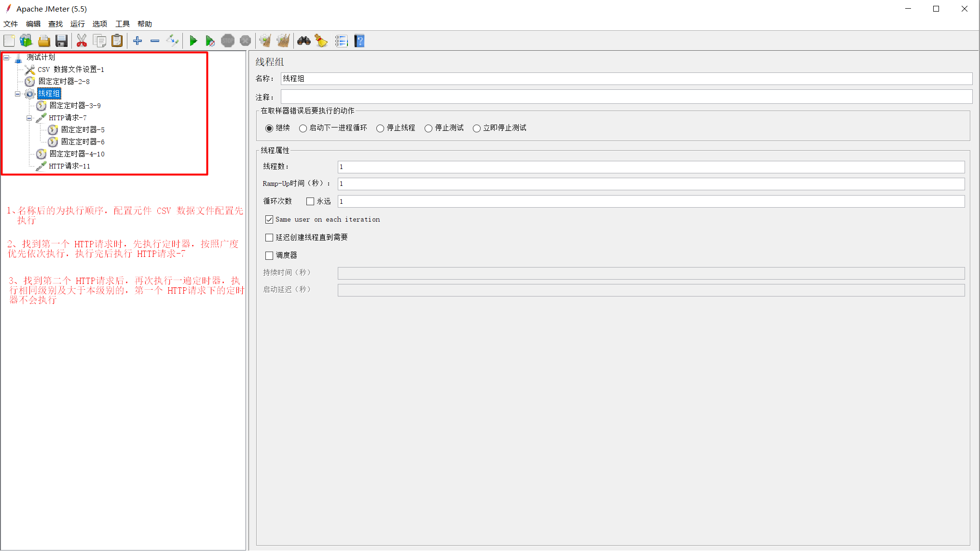The height and width of the screenshot is (551, 980).
Task: Collapse the 线程组 tree node
Action: (18, 94)
